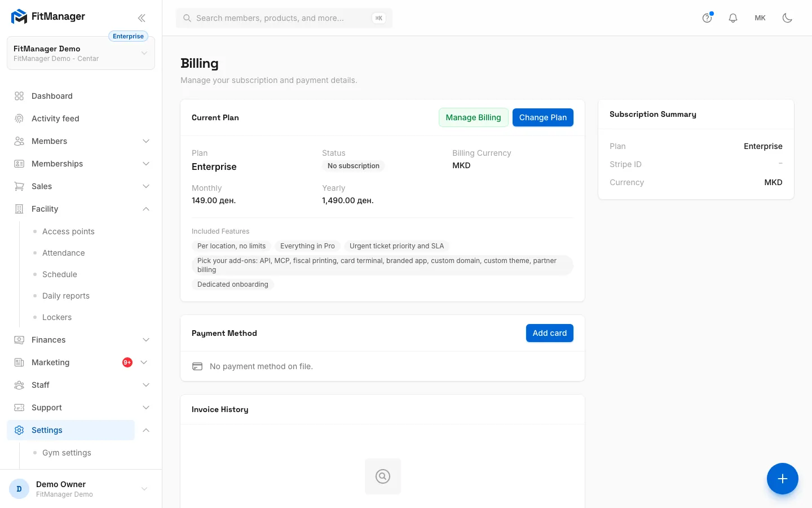Click the credit card icon in Payment Method
This screenshot has height=508, width=812.
pyautogui.click(x=197, y=366)
